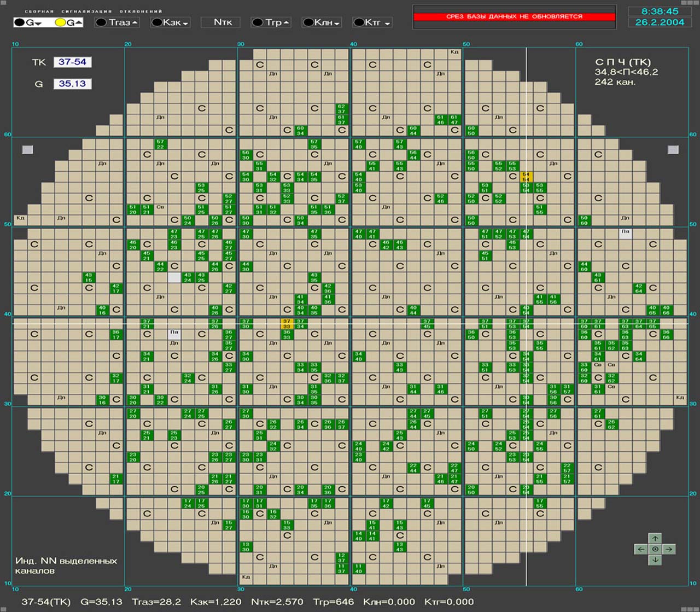Click the status bar value "Nтк=2.570"
The width and height of the screenshot is (700, 612).
[x=277, y=602]
